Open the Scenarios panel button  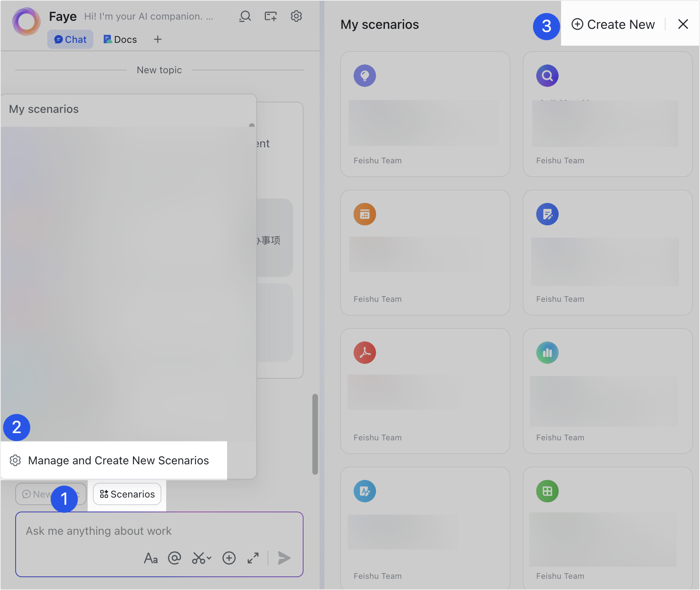click(127, 494)
